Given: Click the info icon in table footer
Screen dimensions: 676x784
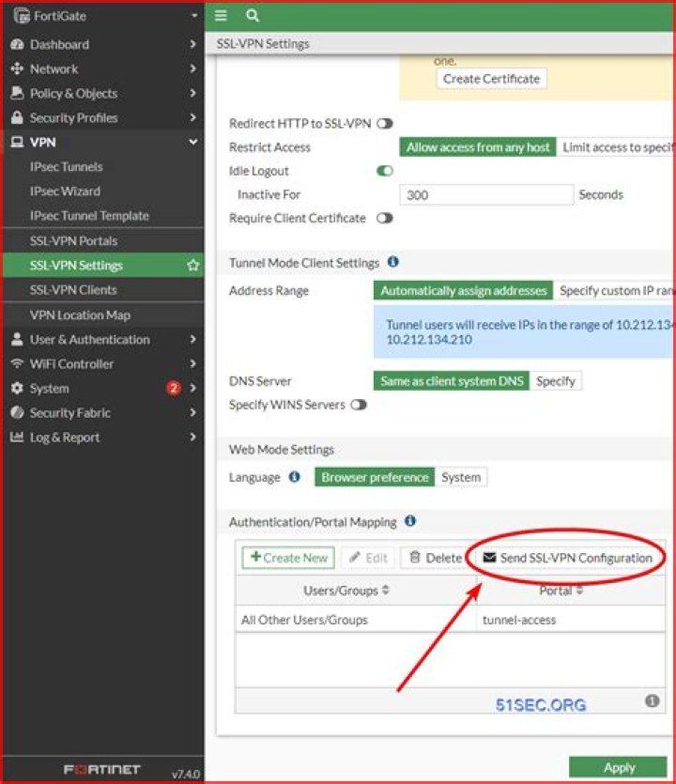Looking at the screenshot, I should pos(652,701).
